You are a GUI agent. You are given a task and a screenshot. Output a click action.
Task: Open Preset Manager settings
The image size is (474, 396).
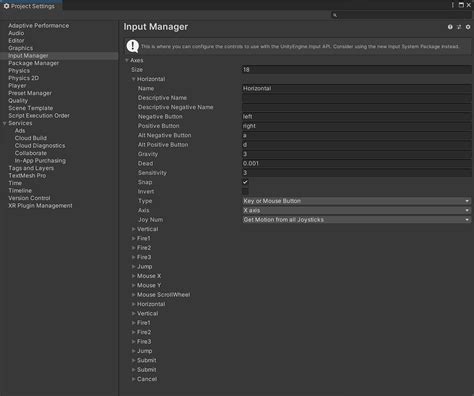[30, 93]
